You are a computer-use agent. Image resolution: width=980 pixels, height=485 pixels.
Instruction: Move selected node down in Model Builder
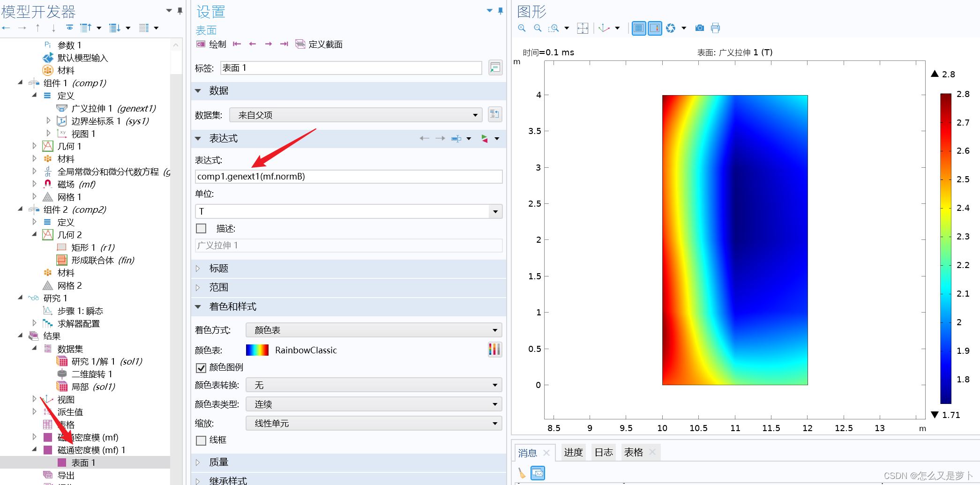pos(53,28)
